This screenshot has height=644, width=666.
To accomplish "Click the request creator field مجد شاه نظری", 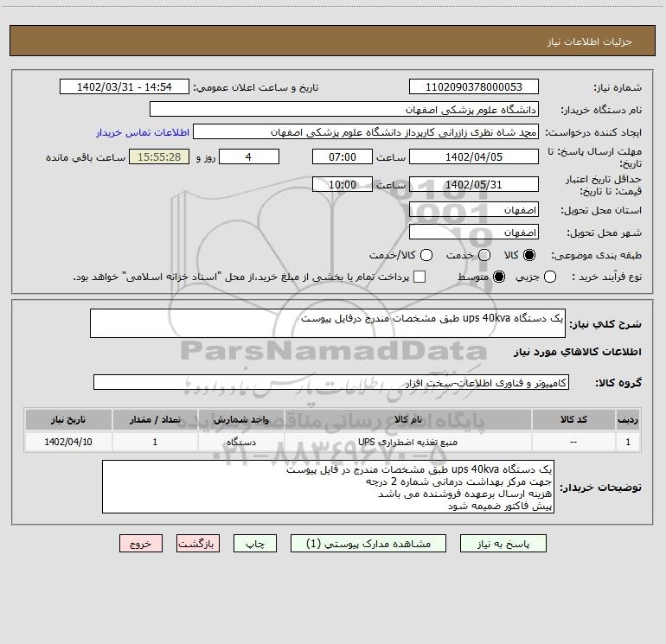I will pyautogui.click(x=366, y=132).
